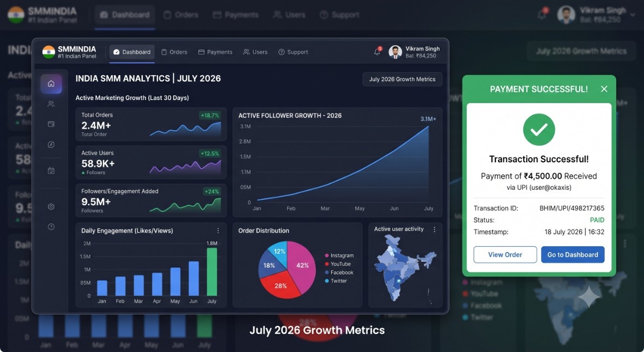
Task: Click the 12% light-blue pie slice
Action: point(280,251)
